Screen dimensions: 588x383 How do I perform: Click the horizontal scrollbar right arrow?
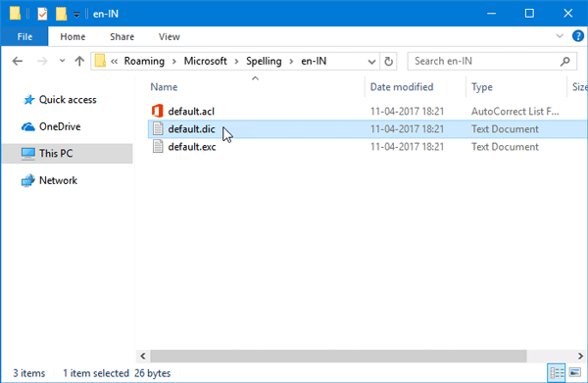pos(580,356)
